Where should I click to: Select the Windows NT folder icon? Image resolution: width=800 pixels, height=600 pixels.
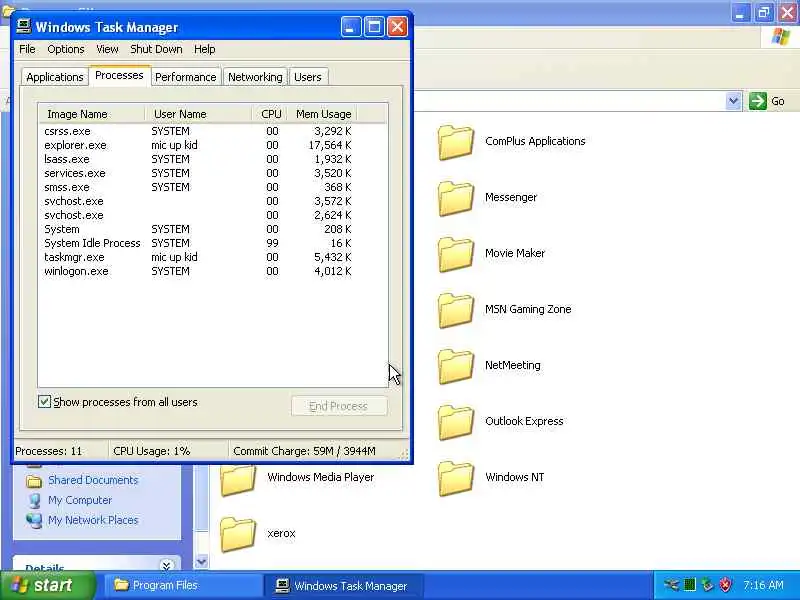(456, 479)
